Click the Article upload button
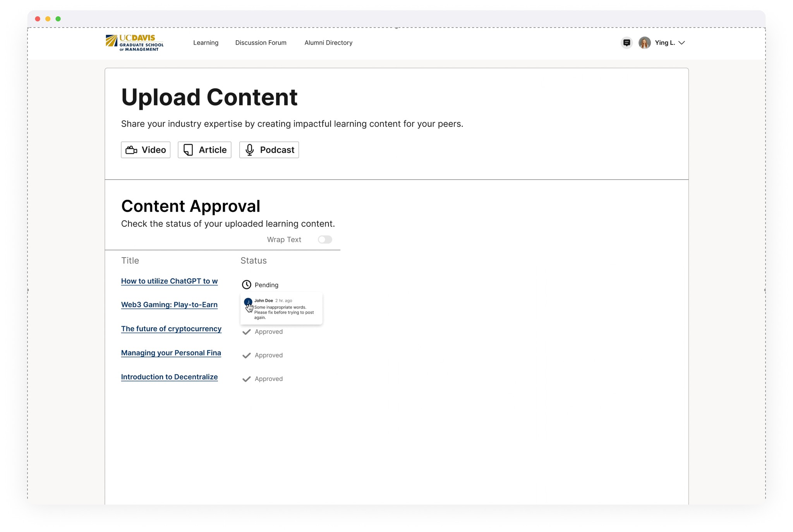 tap(204, 150)
